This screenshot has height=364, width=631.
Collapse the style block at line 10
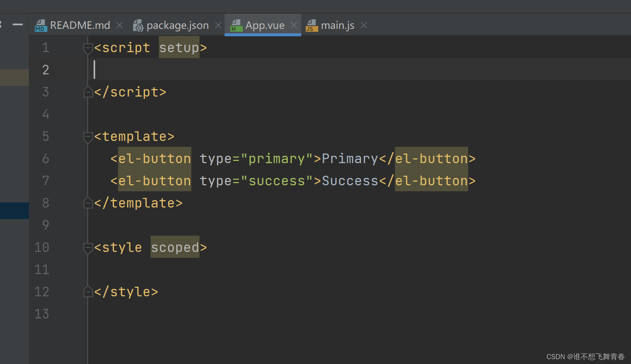tap(88, 248)
